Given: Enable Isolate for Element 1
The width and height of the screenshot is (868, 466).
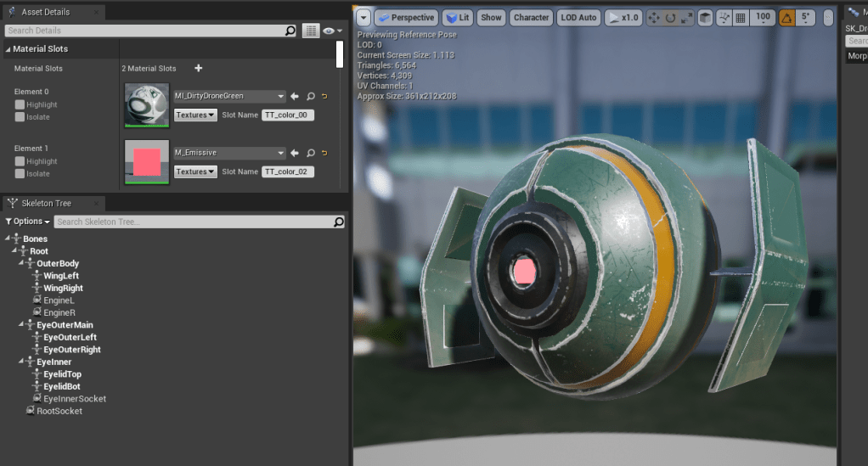Looking at the screenshot, I should (20, 174).
